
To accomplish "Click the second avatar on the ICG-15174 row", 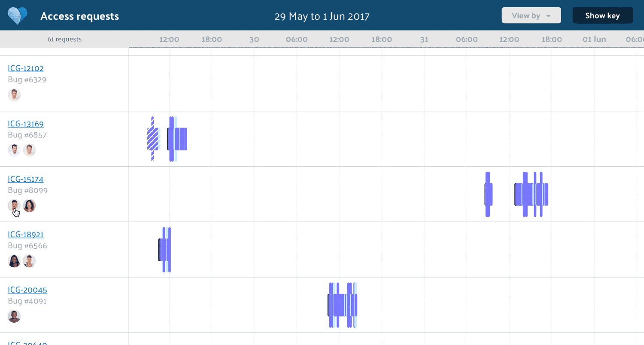I will [x=29, y=205].
